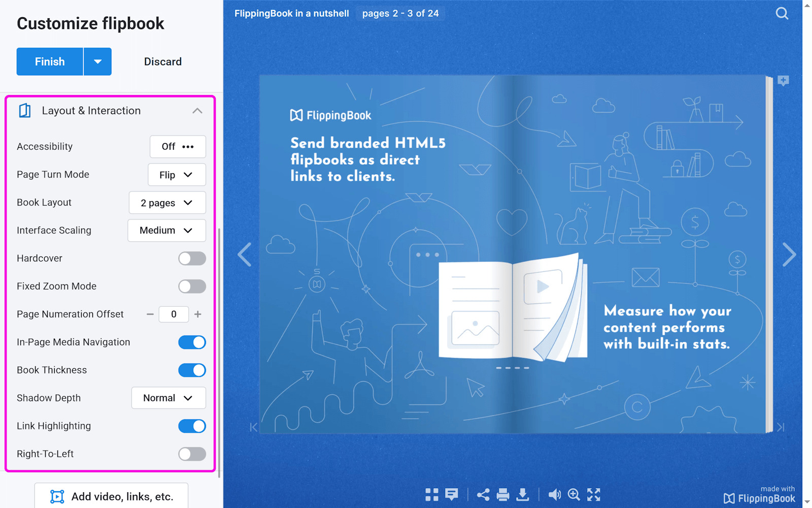Turn off the Book Thickness switch

(192, 370)
